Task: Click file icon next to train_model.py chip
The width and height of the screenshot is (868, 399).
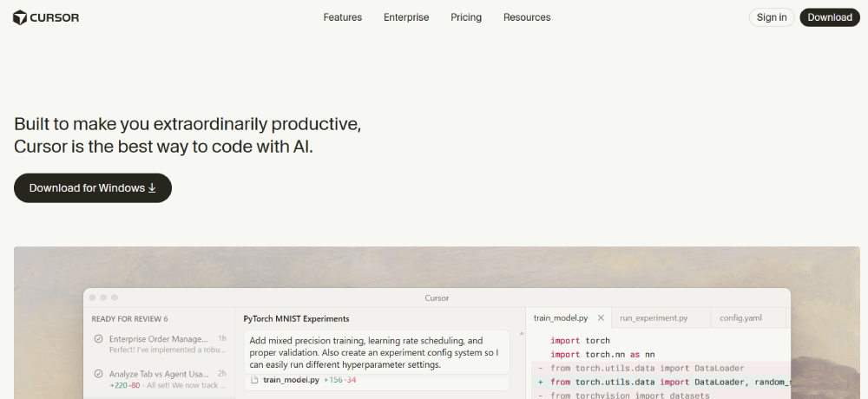Action: click(x=254, y=380)
